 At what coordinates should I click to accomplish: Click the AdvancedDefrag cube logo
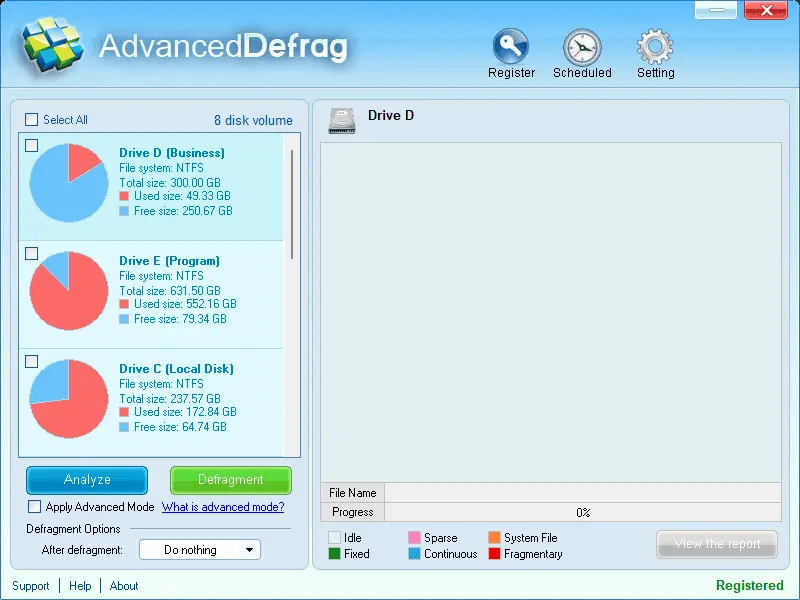pyautogui.click(x=51, y=48)
